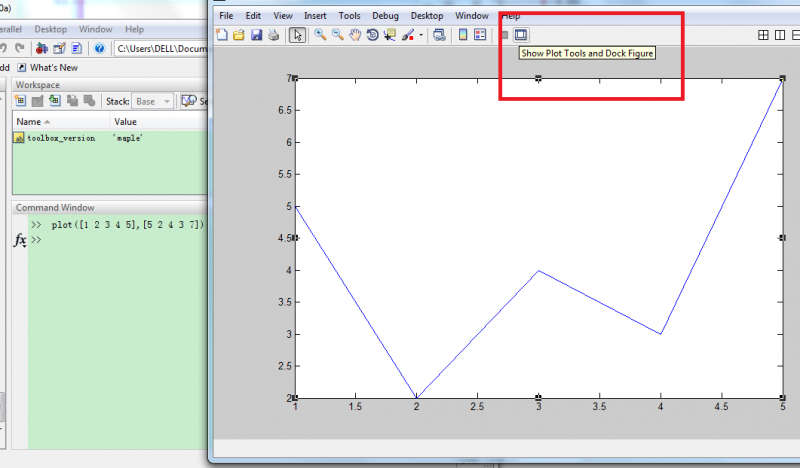Image resolution: width=800 pixels, height=468 pixels.
Task: Activate the Data Cursor tool
Action: pyautogui.click(x=390, y=35)
